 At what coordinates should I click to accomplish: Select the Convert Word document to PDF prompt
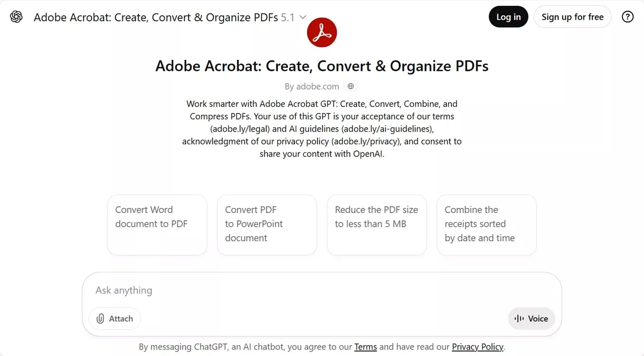click(157, 225)
